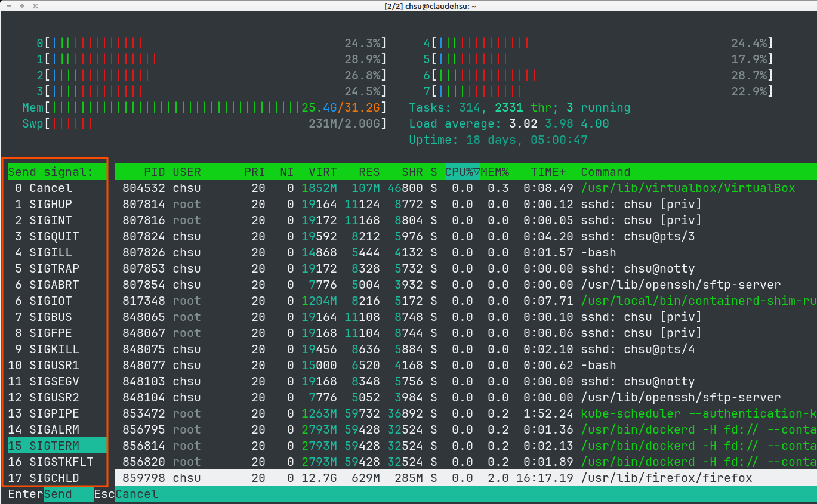Click the CPU 5 usage meter
This screenshot has width=817, height=504.
click(598, 59)
